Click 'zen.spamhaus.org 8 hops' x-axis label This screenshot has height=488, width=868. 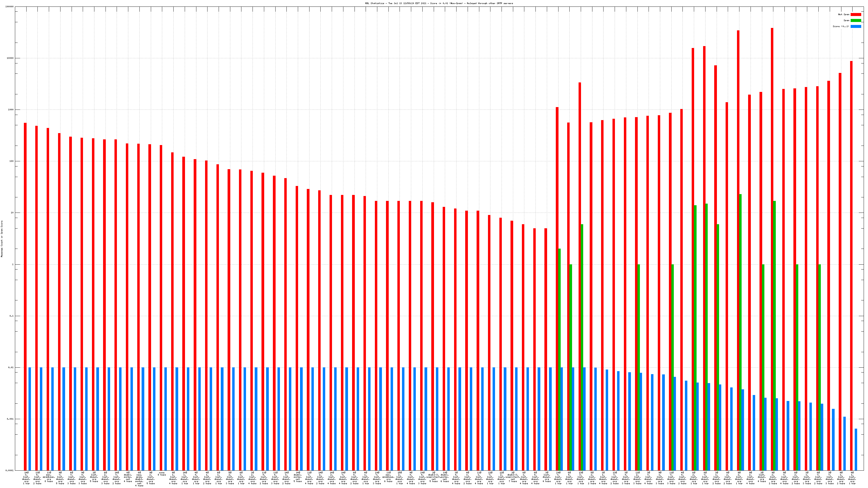[x=49, y=477]
